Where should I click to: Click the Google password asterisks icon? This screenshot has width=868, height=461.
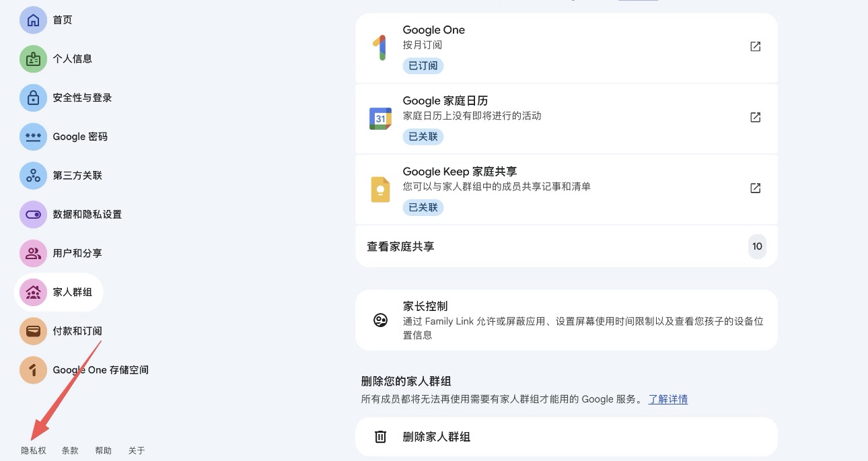click(33, 137)
